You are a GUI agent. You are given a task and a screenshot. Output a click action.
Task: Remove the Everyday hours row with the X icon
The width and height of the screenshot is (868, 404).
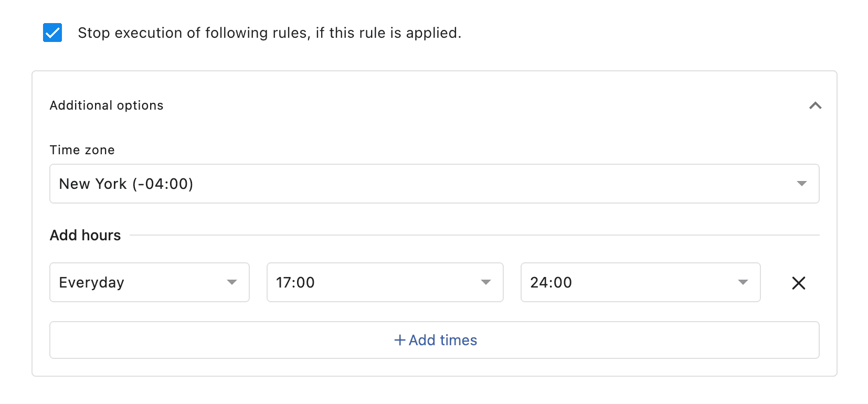[798, 283]
